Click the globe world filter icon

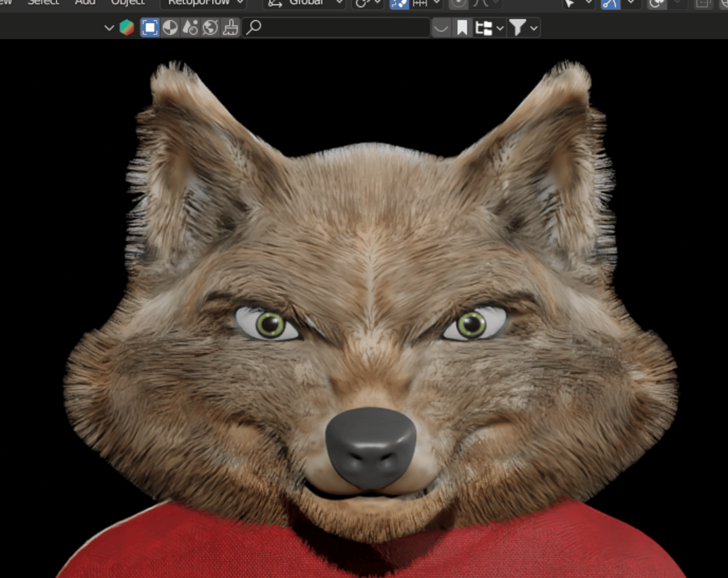tap(210, 28)
